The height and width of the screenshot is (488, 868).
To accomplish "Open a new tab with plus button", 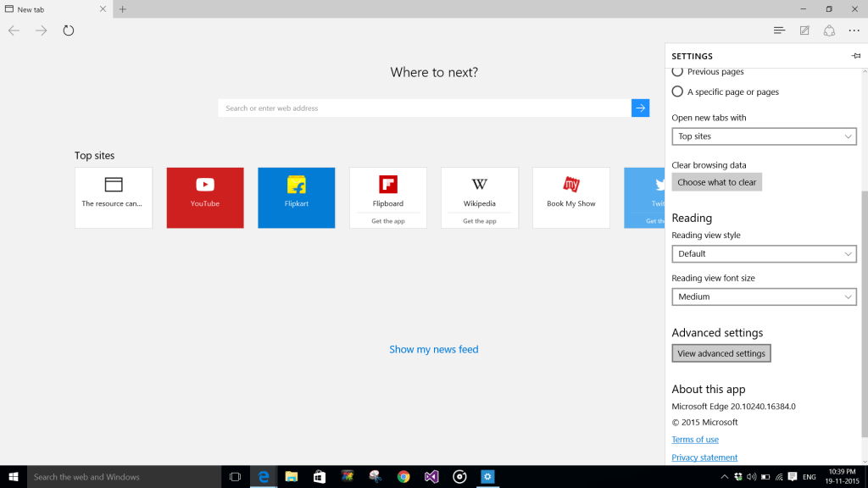I will pos(123,8).
